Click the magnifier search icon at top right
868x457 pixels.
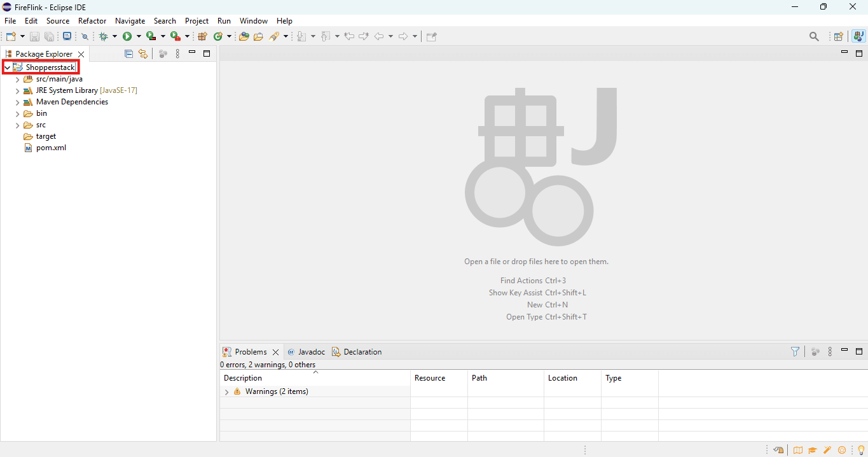(x=814, y=36)
